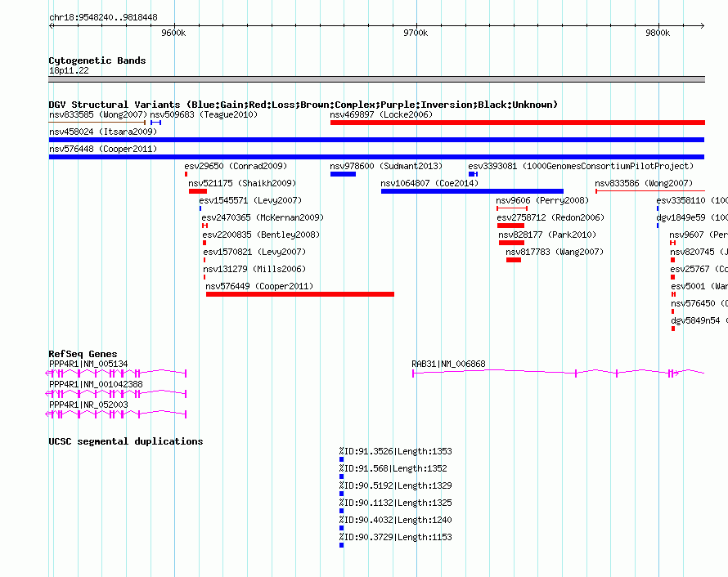The width and height of the screenshot is (728, 577).
Task: Click the 18p11.22 band label
Action: tap(69, 70)
